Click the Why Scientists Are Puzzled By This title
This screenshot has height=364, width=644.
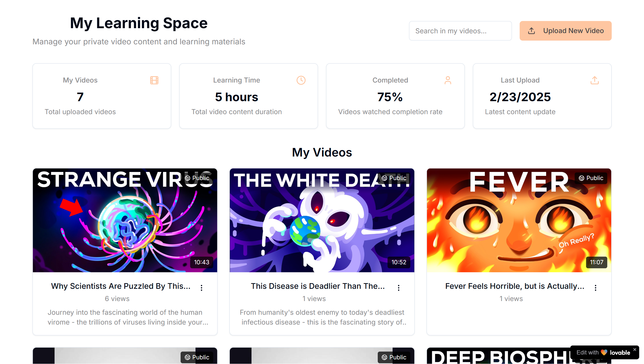(x=121, y=286)
